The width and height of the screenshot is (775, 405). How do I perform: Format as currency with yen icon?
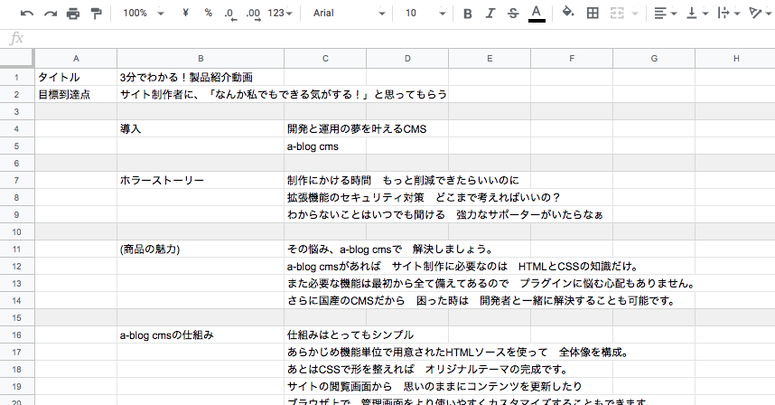[186, 14]
